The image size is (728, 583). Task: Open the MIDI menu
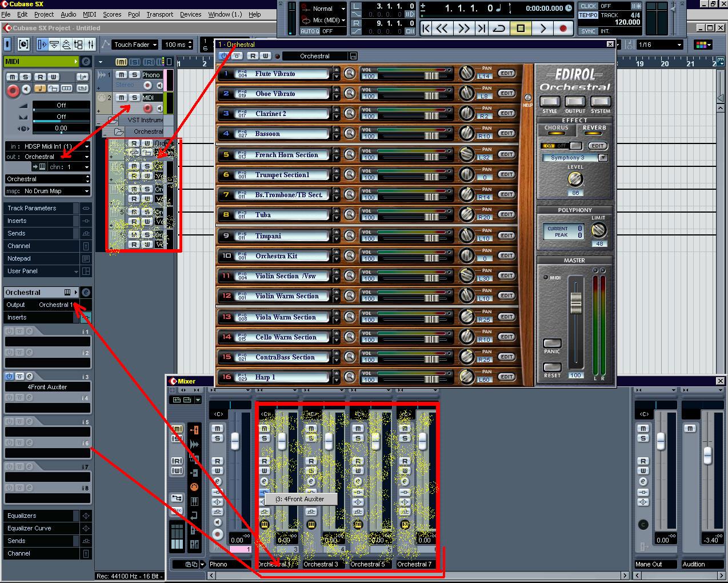[89, 14]
